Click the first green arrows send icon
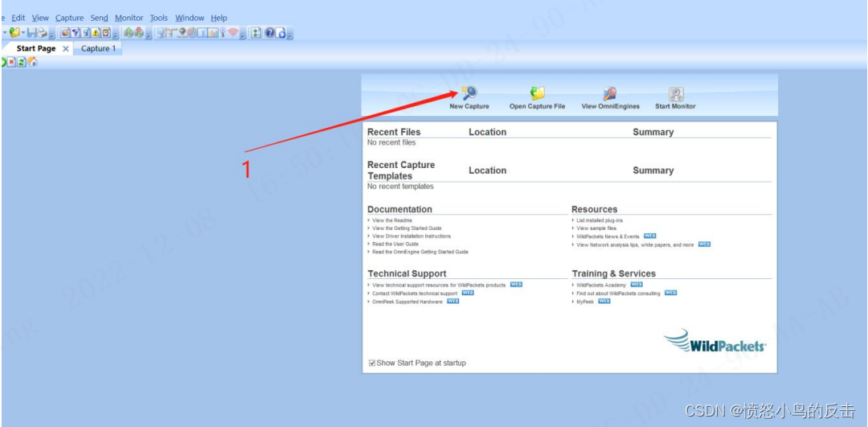The height and width of the screenshot is (427, 868). point(129,33)
